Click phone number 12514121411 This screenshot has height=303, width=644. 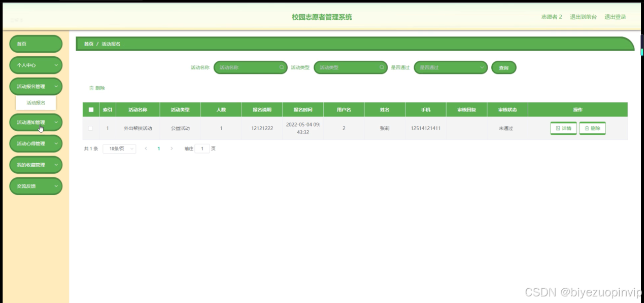[426, 128]
